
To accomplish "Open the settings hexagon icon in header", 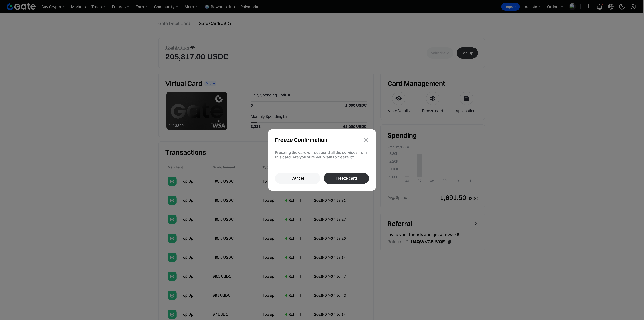I will 633,7.
